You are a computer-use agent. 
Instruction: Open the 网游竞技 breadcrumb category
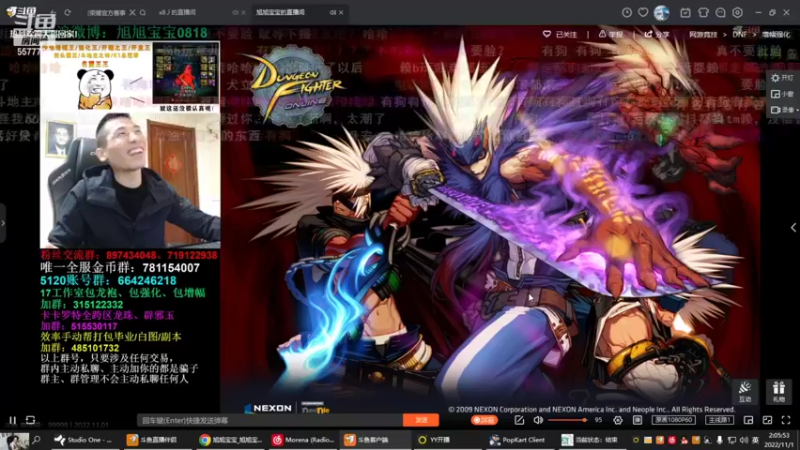(703, 35)
